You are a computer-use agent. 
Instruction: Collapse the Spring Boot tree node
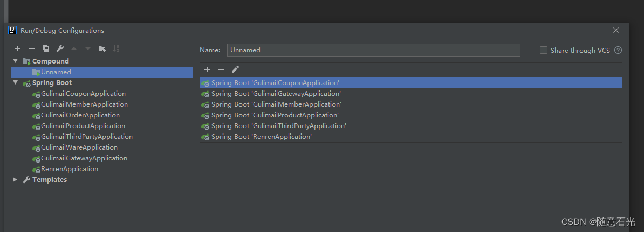click(x=16, y=82)
